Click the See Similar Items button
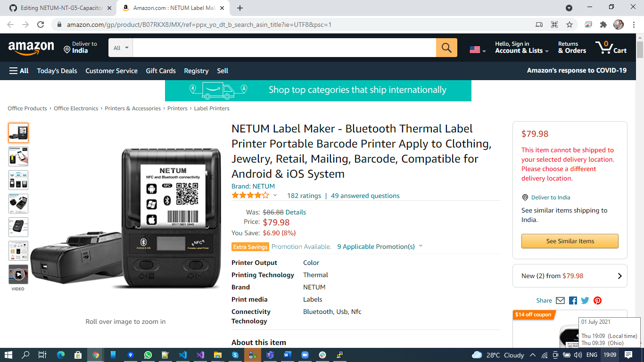644x362 pixels. click(x=570, y=241)
